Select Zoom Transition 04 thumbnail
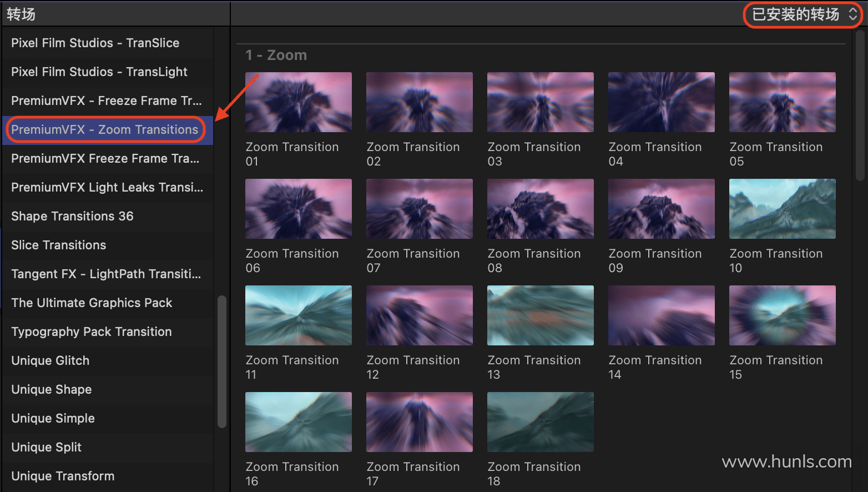This screenshot has height=492, width=868. 662,102
